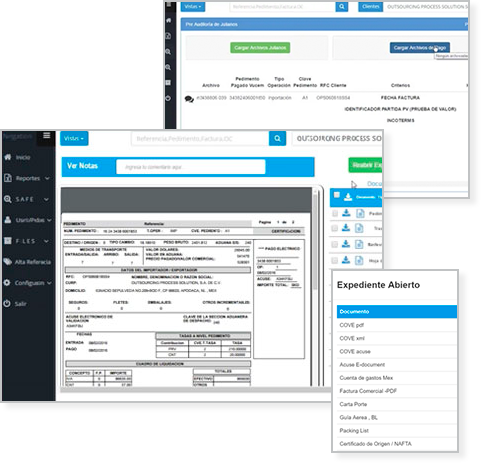481x463 pixels.
Task: Click the comments bubble icon beside the archivo row
Action: (x=189, y=99)
